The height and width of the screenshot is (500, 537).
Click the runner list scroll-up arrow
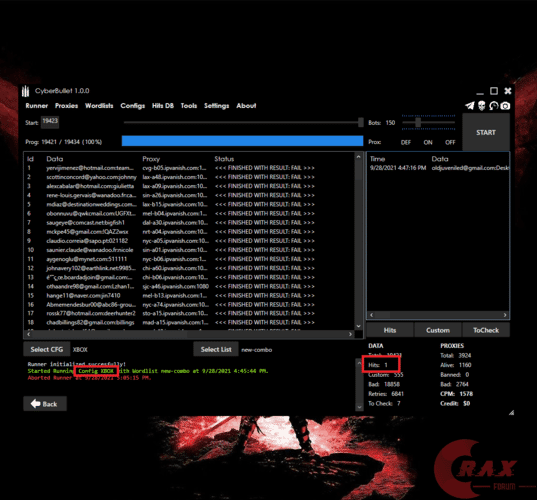(358, 157)
